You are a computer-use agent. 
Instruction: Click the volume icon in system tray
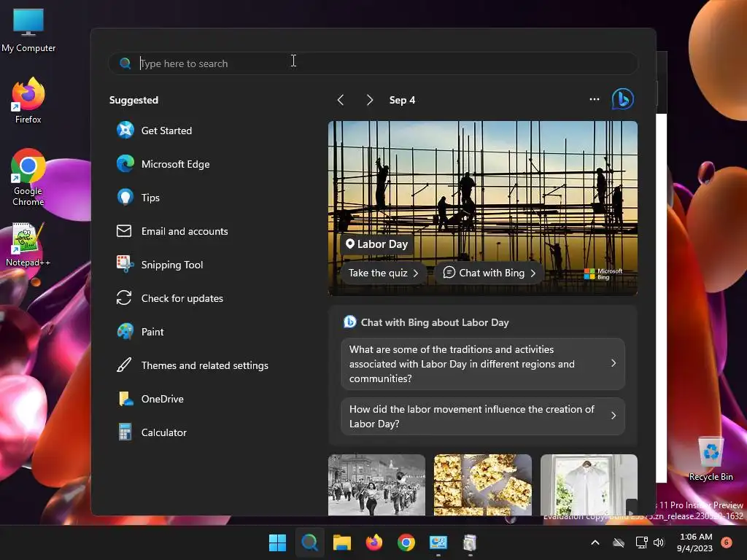(x=659, y=542)
